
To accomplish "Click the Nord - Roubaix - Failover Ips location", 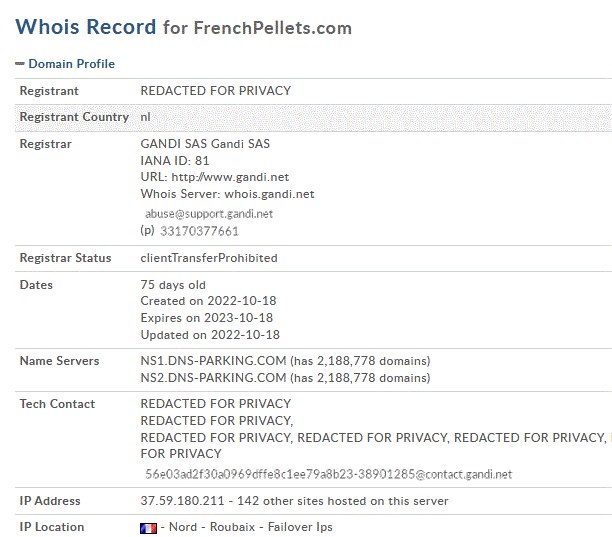I will 251,527.
